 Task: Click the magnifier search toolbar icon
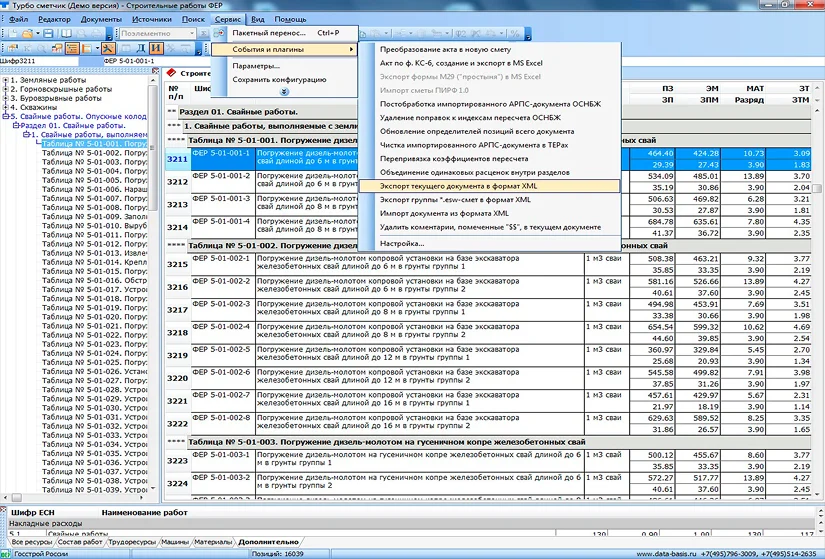click(41, 49)
